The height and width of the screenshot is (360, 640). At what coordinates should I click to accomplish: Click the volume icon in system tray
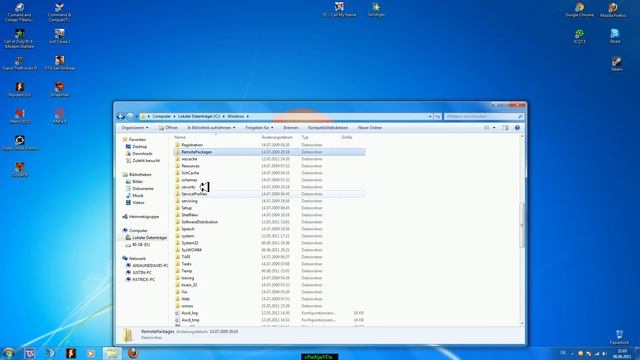pyautogui.click(x=604, y=353)
